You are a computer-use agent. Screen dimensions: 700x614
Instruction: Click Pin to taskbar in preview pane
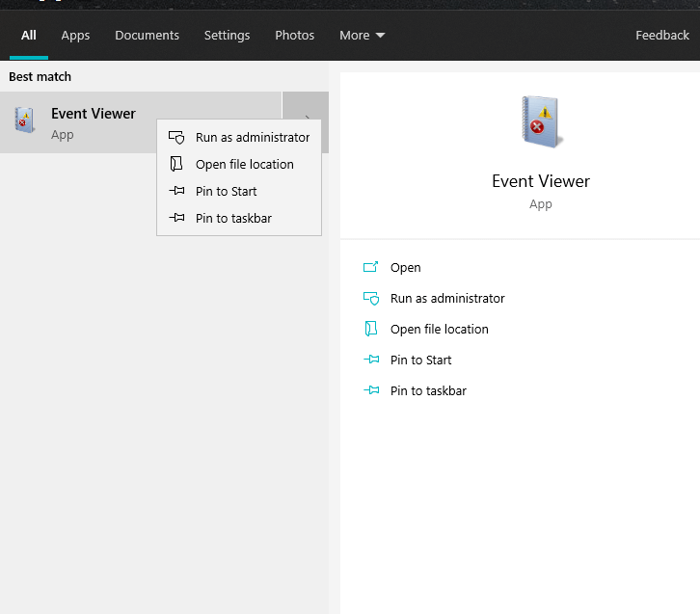pyautogui.click(x=428, y=390)
